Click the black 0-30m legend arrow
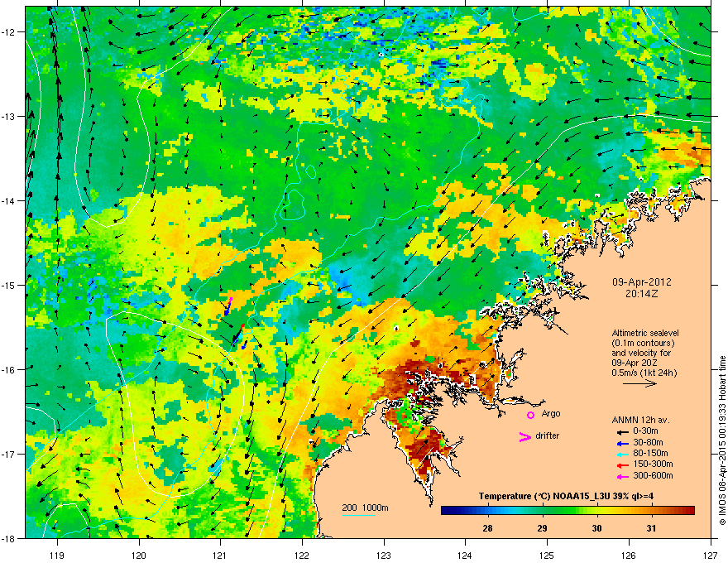This screenshot has height=563, width=728. click(622, 431)
